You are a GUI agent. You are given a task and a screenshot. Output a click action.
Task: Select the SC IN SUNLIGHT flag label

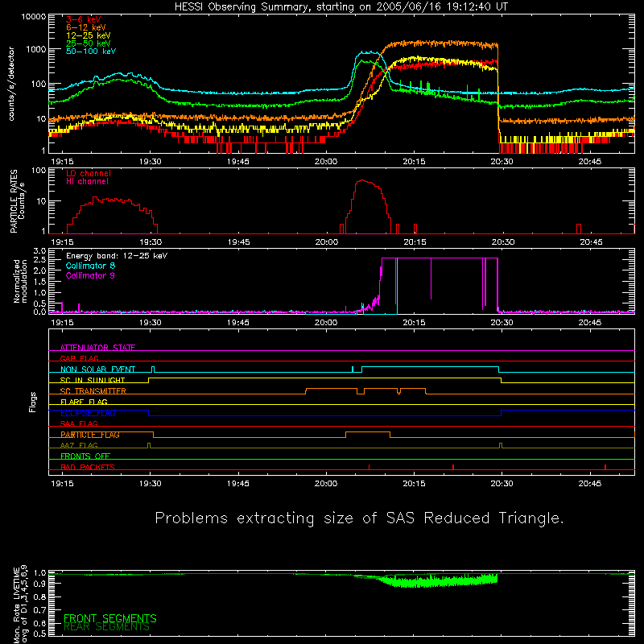coord(93,380)
